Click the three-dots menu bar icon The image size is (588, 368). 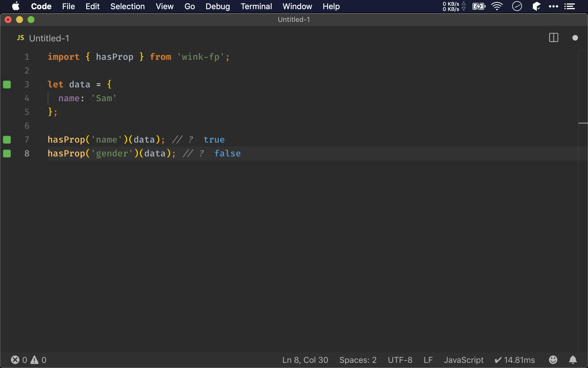[x=553, y=6]
